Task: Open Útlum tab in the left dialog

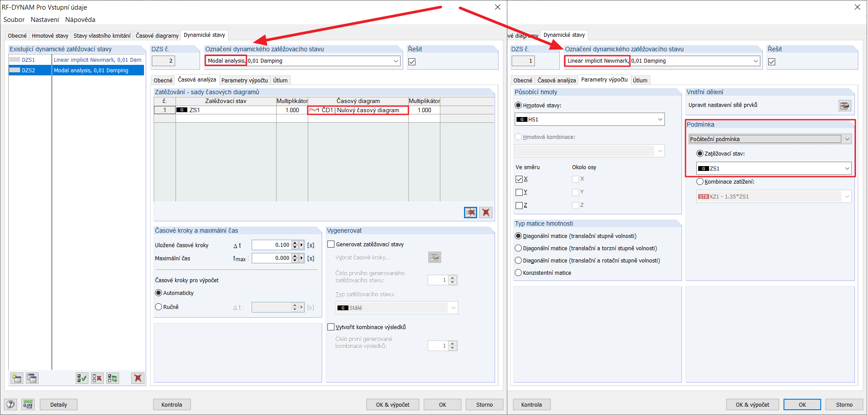Action: [280, 80]
